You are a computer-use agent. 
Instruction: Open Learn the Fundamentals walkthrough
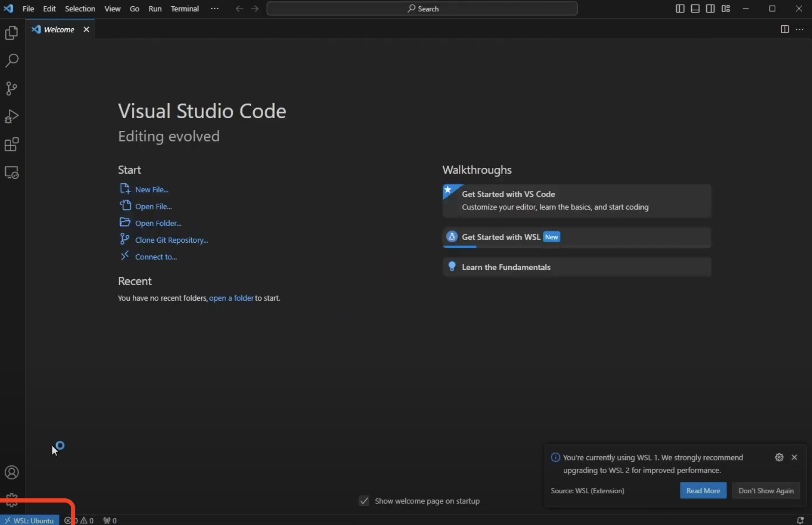click(x=577, y=267)
